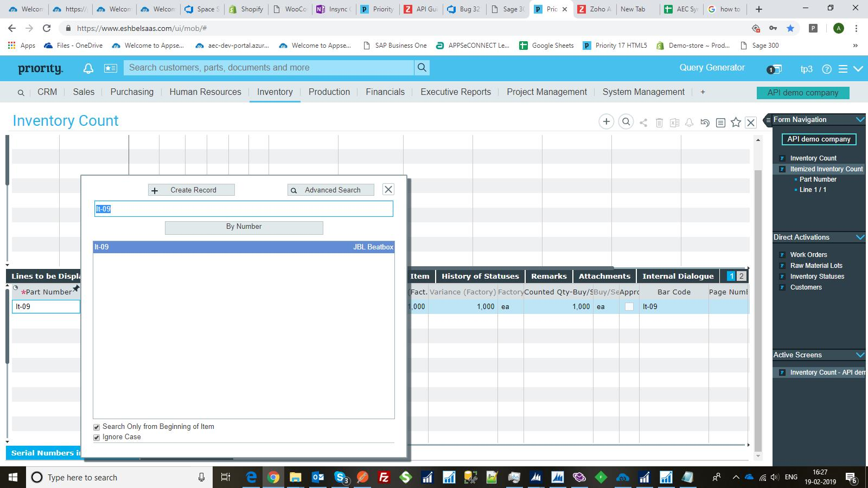Toggle Search Only from Beginning of Item
The height and width of the screenshot is (488, 868).
[x=97, y=427]
